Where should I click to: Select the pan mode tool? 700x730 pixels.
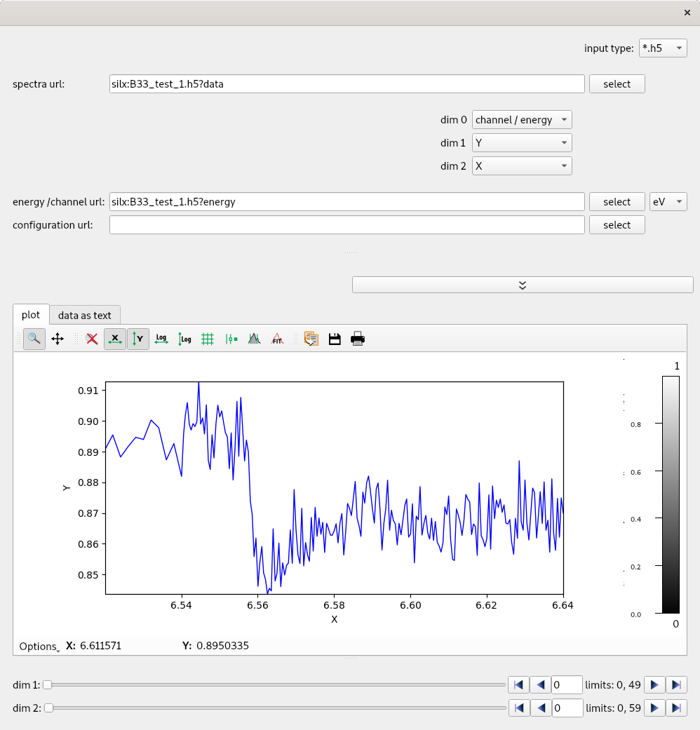tap(58, 339)
